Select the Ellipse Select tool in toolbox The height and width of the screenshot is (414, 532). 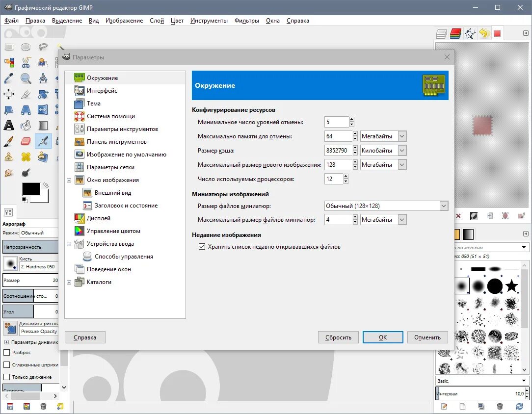(x=26, y=47)
